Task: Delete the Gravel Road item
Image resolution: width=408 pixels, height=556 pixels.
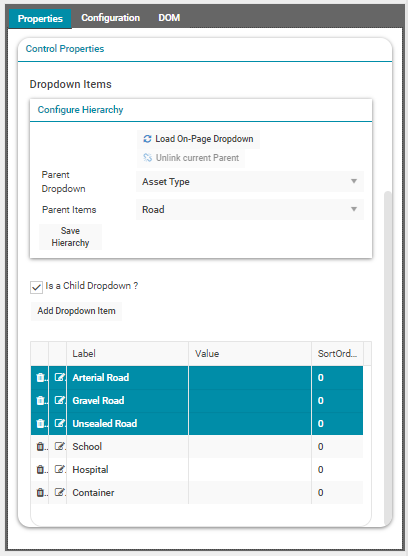Action: click(40, 401)
